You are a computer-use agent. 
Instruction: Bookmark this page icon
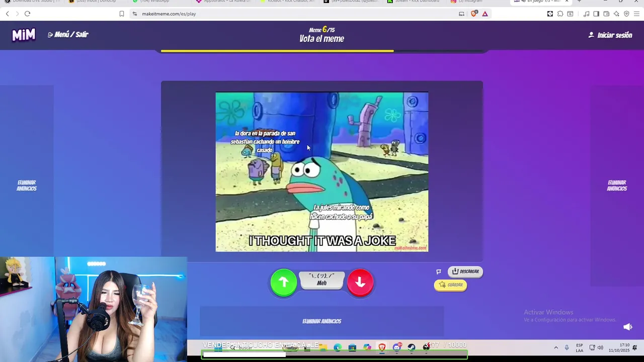[x=122, y=14]
